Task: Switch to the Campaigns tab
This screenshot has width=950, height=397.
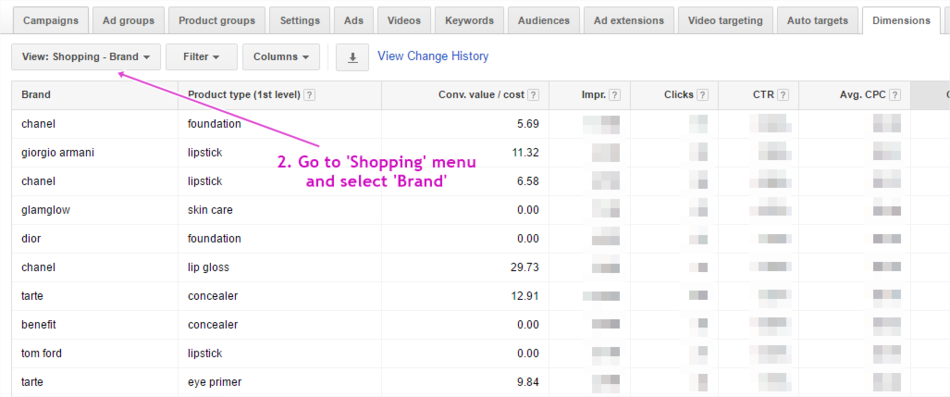Action: 51,21
